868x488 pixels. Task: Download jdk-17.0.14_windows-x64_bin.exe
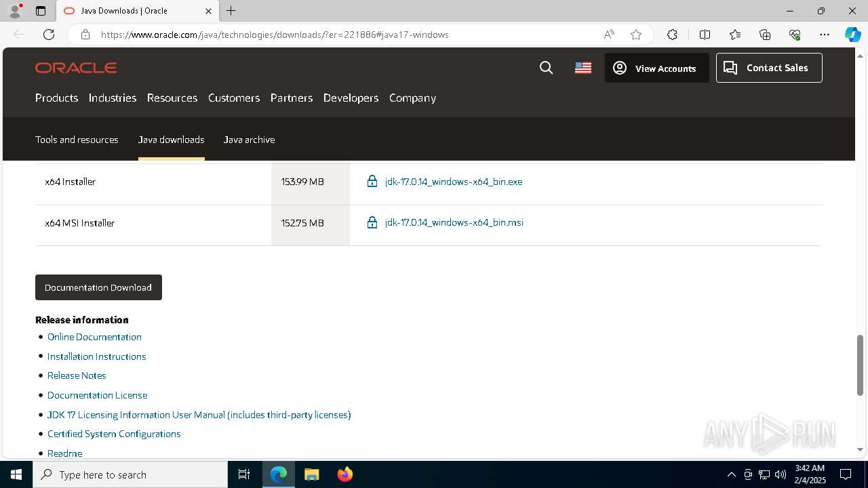[x=454, y=182]
